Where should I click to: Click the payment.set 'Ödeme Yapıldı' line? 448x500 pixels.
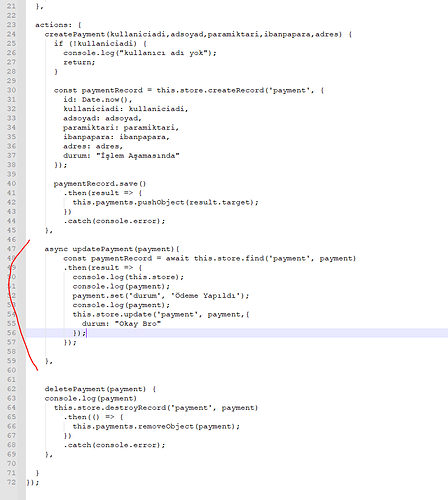161,295
